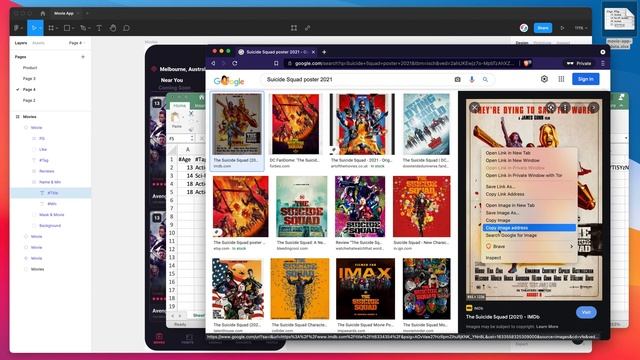Open the zoom level dropdown in Figma
The height and width of the screenshot is (360, 640).
581,28
